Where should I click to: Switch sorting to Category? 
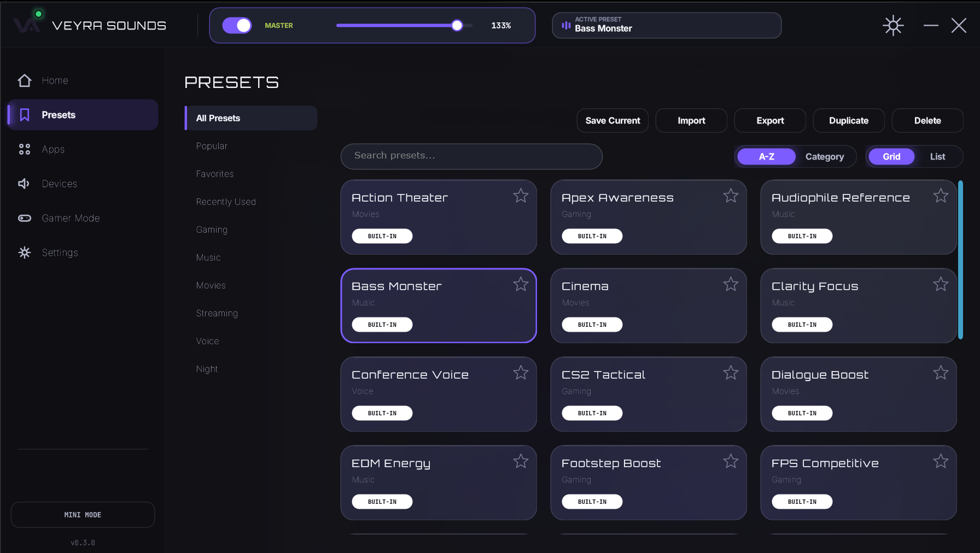(824, 157)
